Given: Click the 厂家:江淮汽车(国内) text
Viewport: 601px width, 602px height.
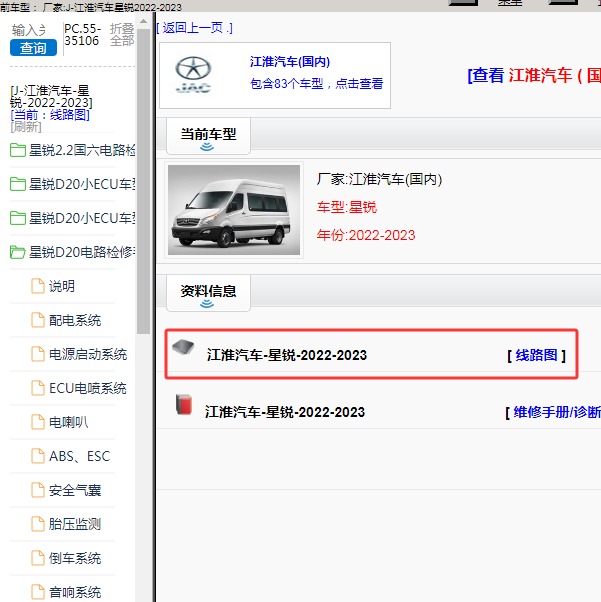Looking at the screenshot, I should (x=379, y=179).
